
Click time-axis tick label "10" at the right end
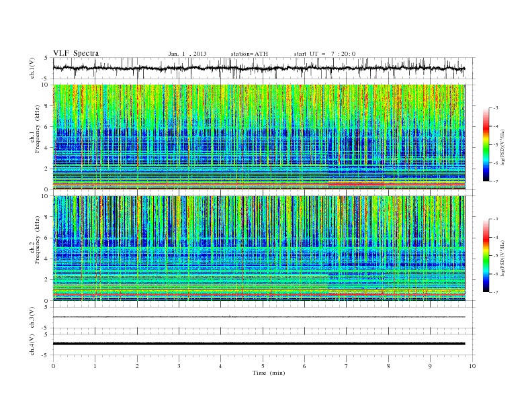[x=472, y=366]
